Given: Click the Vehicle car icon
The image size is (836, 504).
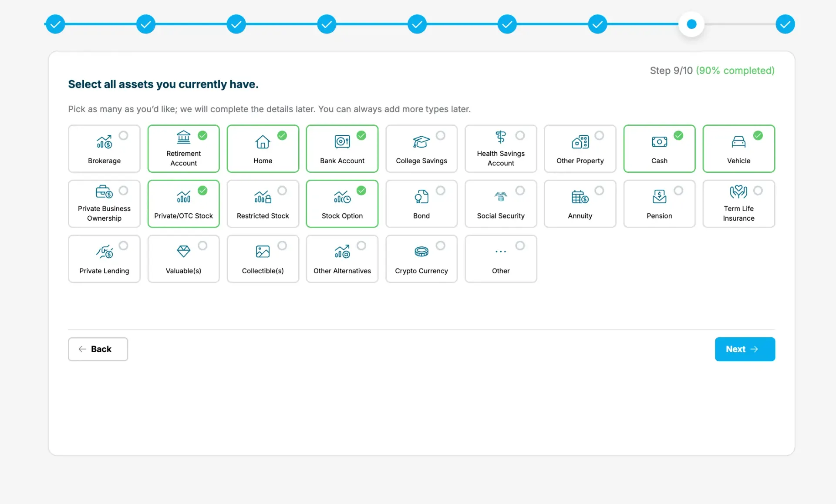Looking at the screenshot, I should tap(738, 142).
